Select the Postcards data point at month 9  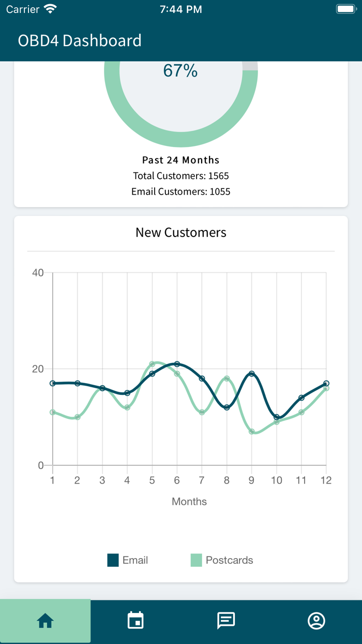pyautogui.click(x=251, y=431)
